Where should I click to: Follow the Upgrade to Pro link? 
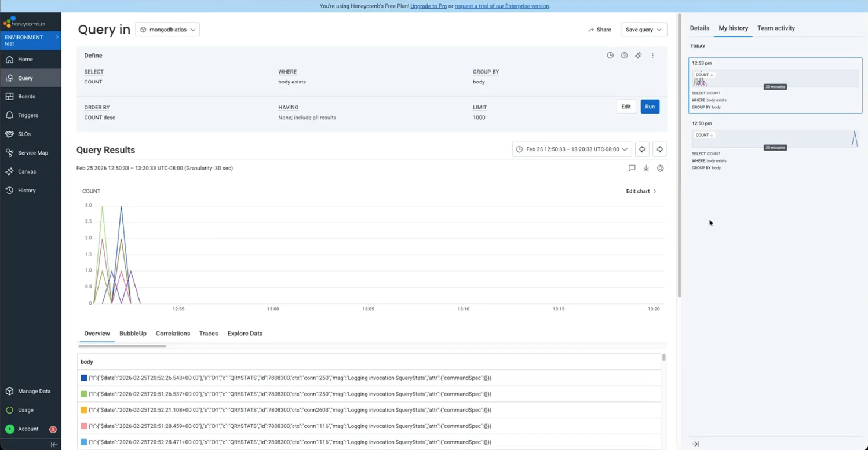(428, 6)
